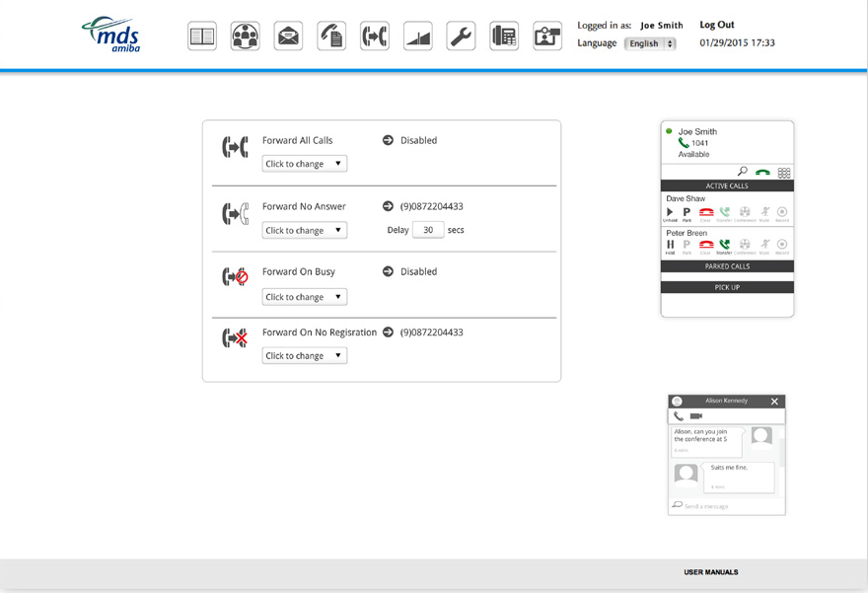Screen dimensions: 868x593
Task: Open the voicemail envelope icon
Action: click(288, 37)
